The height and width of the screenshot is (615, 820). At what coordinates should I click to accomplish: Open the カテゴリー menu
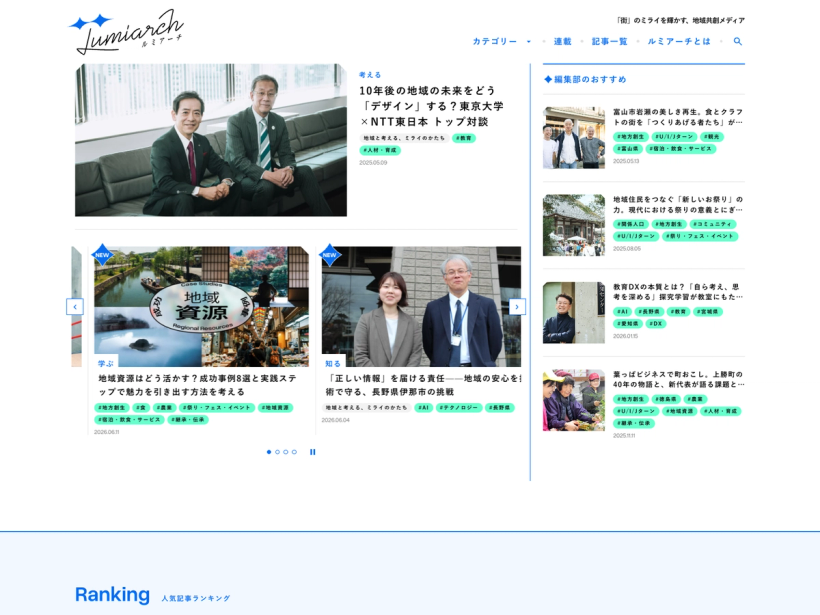[494, 41]
